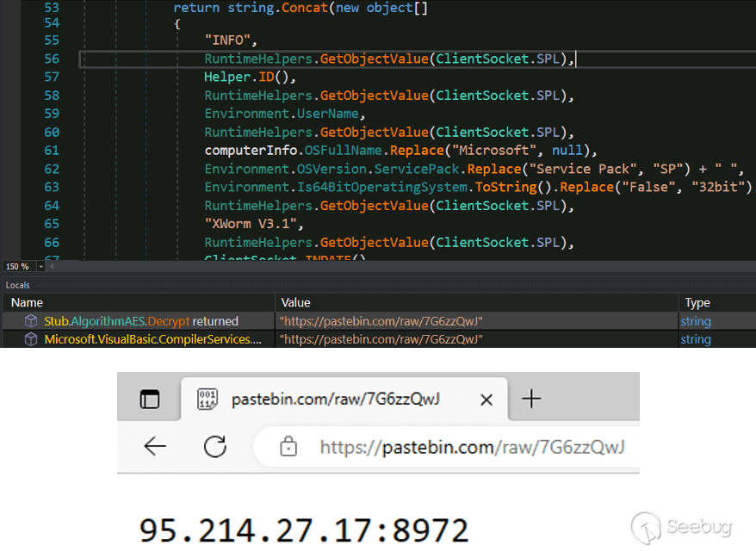
Task: Open the 150 % zoom dropdown
Action: click(x=41, y=267)
